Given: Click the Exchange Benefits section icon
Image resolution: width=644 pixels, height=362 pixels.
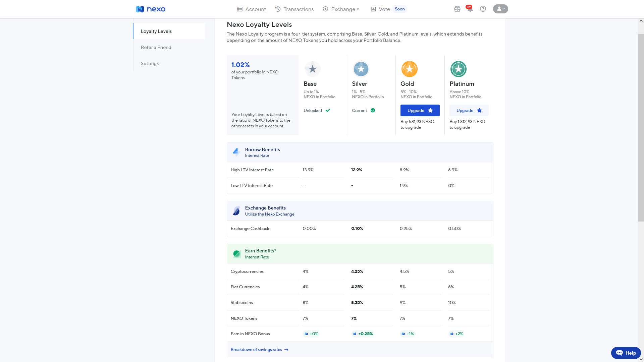Looking at the screenshot, I should 236,211.
